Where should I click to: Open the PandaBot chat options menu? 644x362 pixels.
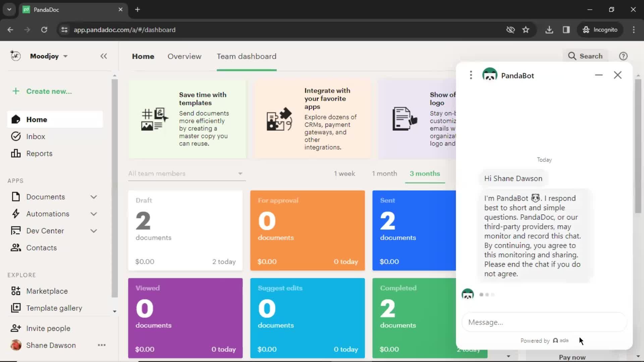pyautogui.click(x=471, y=75)
